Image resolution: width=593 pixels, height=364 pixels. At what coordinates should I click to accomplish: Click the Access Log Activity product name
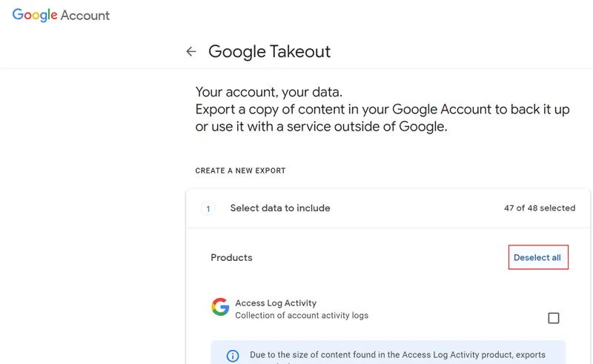tap(276, 302)
